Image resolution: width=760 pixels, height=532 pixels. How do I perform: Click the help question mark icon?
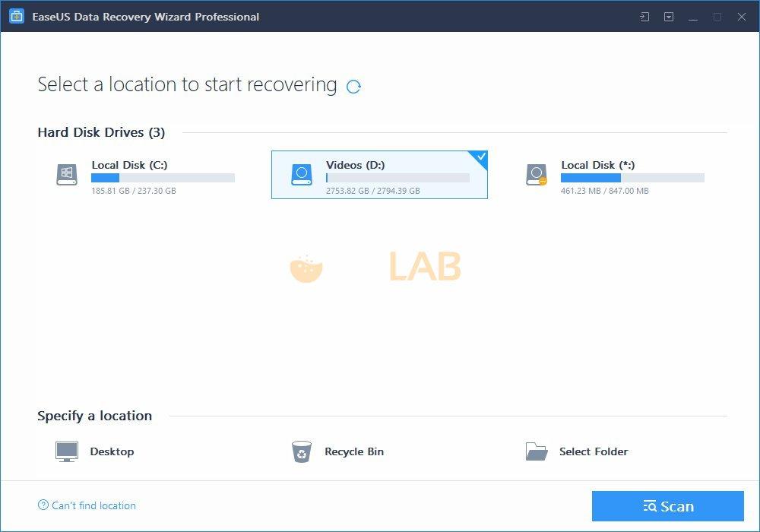click(43, 505)
